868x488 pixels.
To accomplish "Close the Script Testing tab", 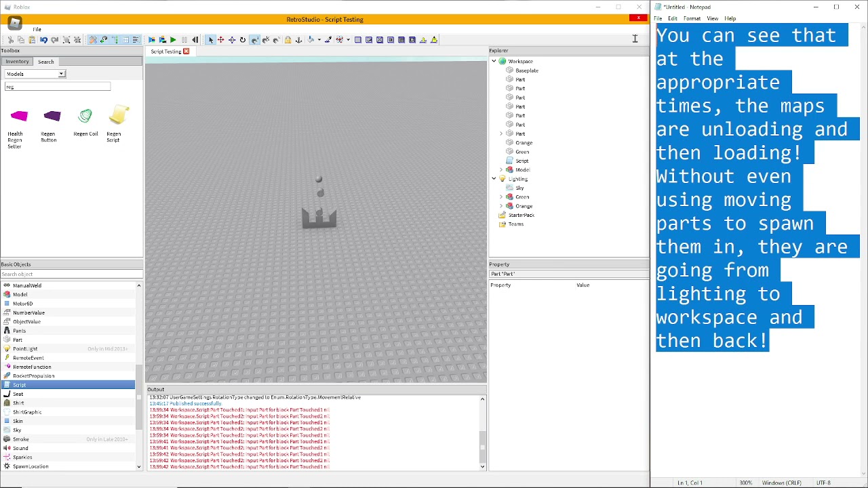I will click(186, 52).
